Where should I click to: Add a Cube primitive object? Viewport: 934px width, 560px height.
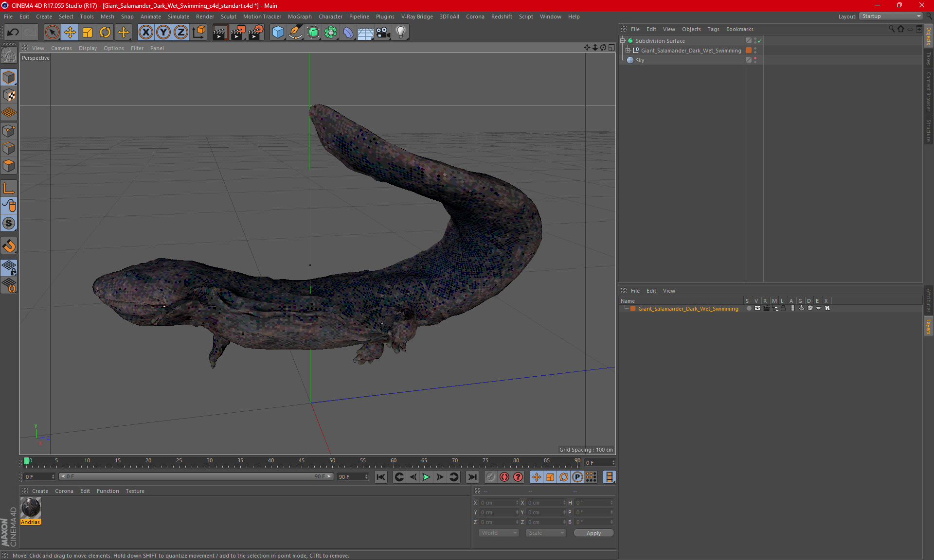278,33
